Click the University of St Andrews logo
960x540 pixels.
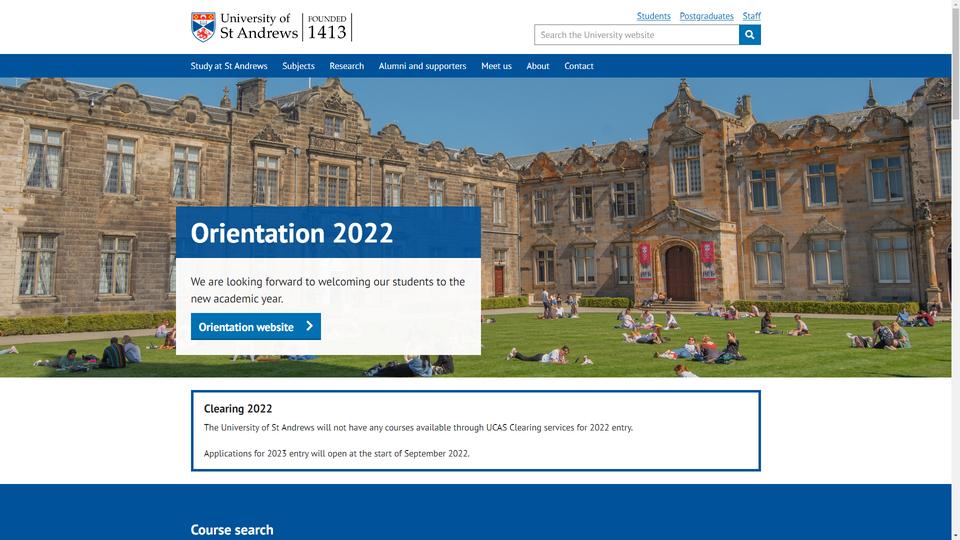point(271,27)
